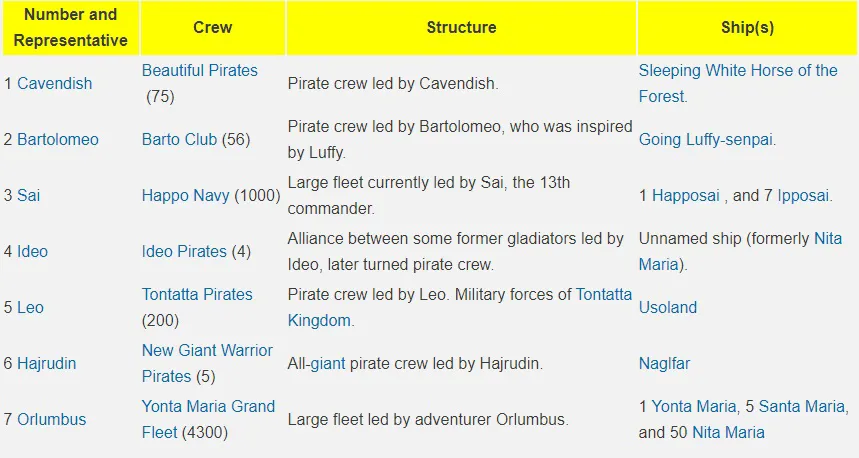The image size is (859, 458).
Task: Open the Happo Navy link
Action: click(186, 196)
